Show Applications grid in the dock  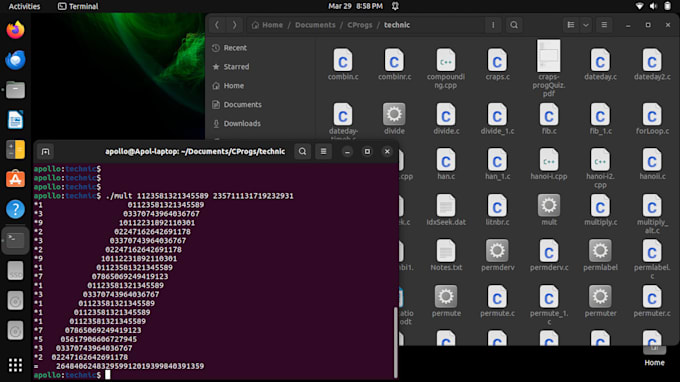15,365
